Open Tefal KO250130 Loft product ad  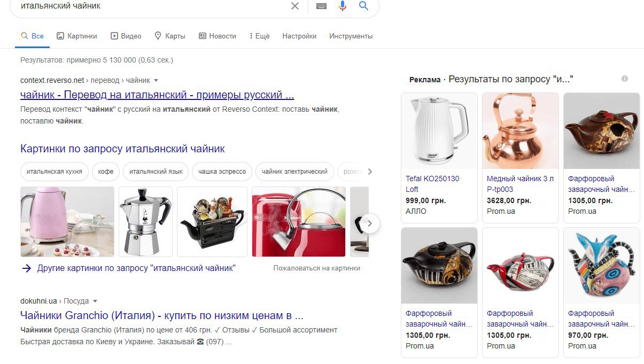(x=439, y=158)
